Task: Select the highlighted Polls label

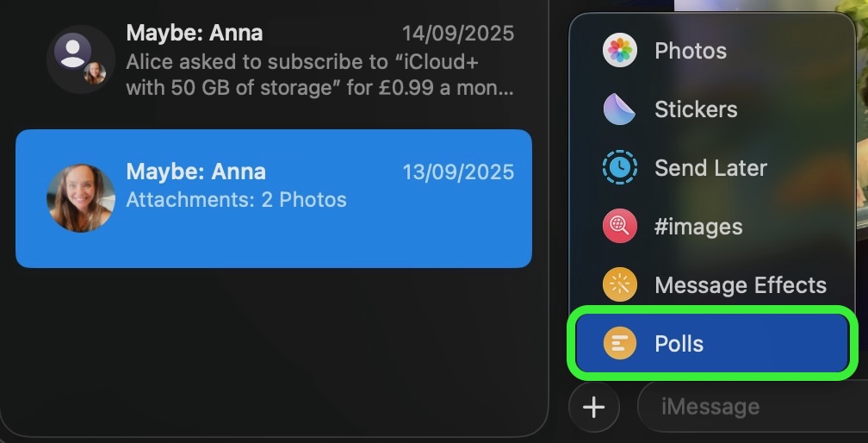Action: 679,344
